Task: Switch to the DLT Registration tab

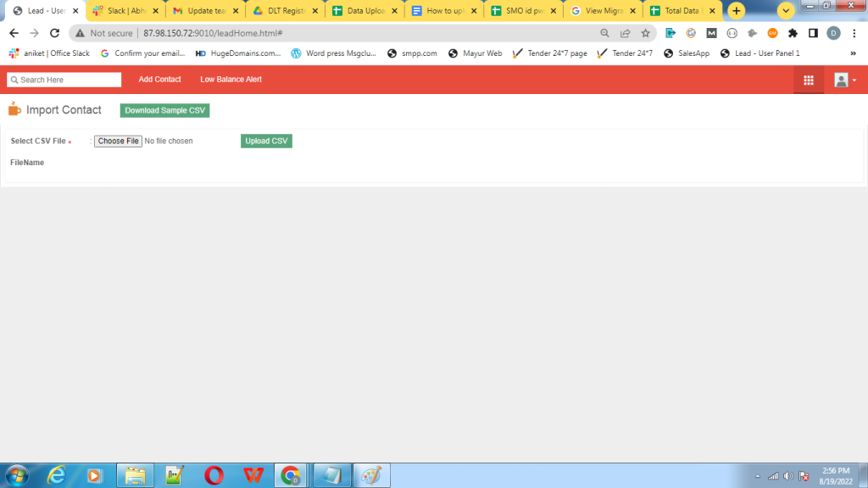Action: coord(285,11)
